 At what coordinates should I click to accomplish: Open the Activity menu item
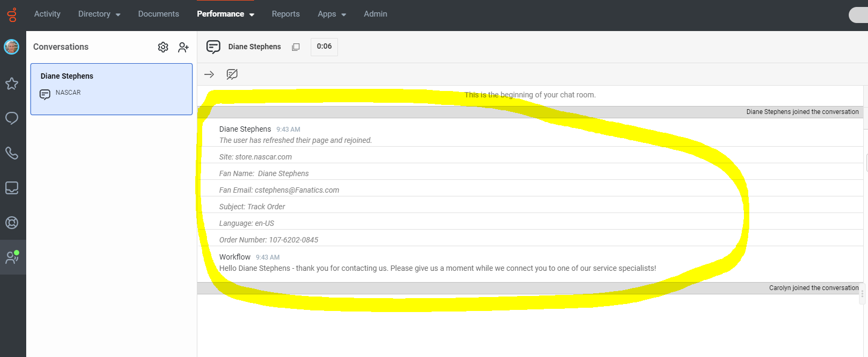click(47, 14)
